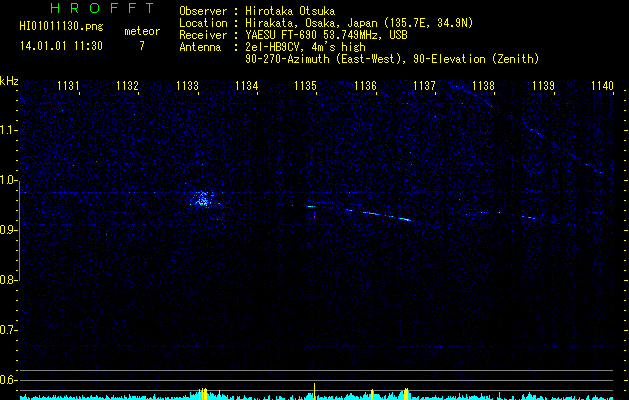This screenshot has height=400, width=629.
Task: Click the 1132 time axis label
Action: pyautogui.click(x=127, y=86)
